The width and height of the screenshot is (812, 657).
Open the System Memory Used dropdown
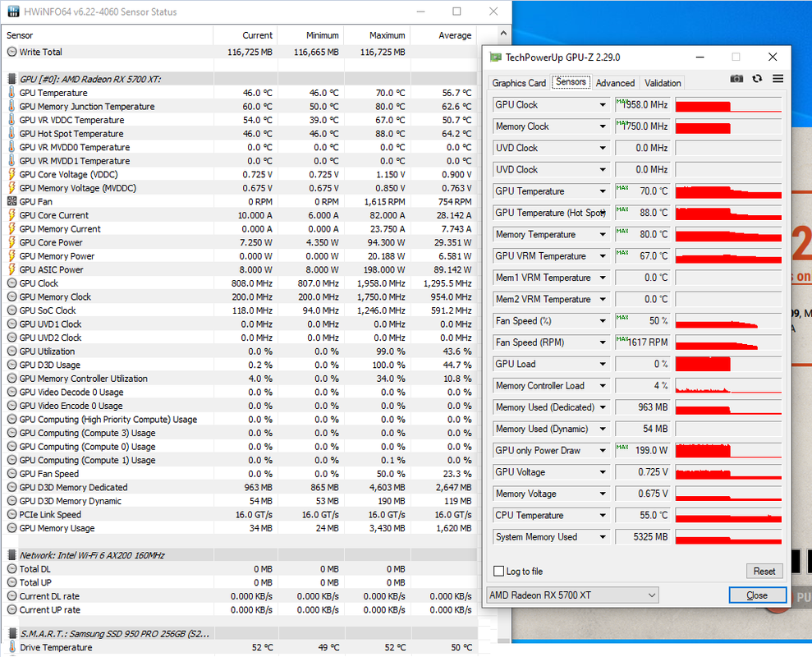tap(603, 537)
